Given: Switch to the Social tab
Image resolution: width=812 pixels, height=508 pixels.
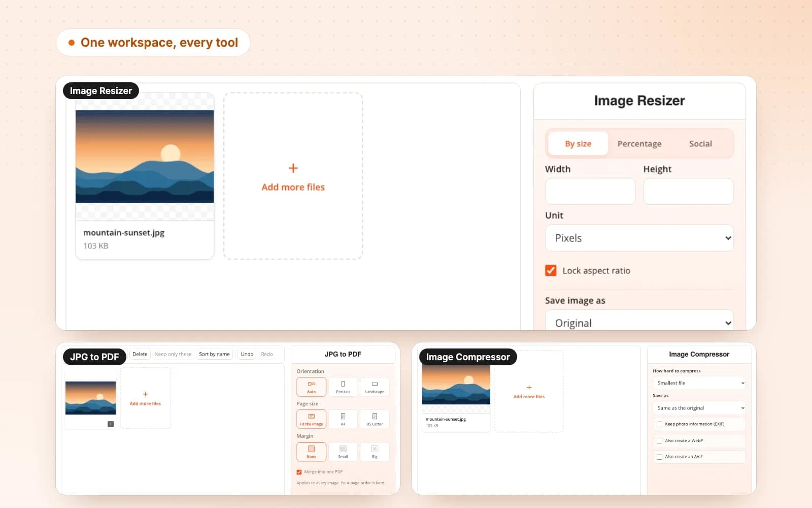Looking at the screenshot, I should click(x=700, y=144).
